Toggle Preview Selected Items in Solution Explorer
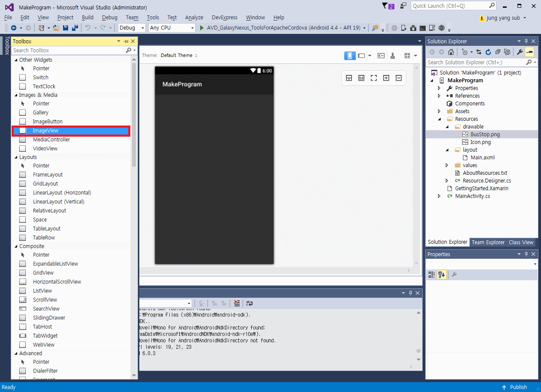 (529, 52)
